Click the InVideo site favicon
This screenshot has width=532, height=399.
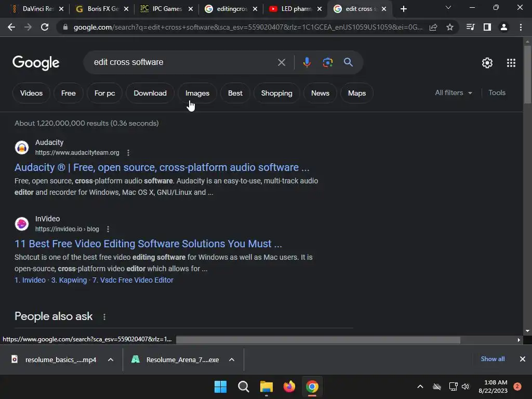(22, 224)
